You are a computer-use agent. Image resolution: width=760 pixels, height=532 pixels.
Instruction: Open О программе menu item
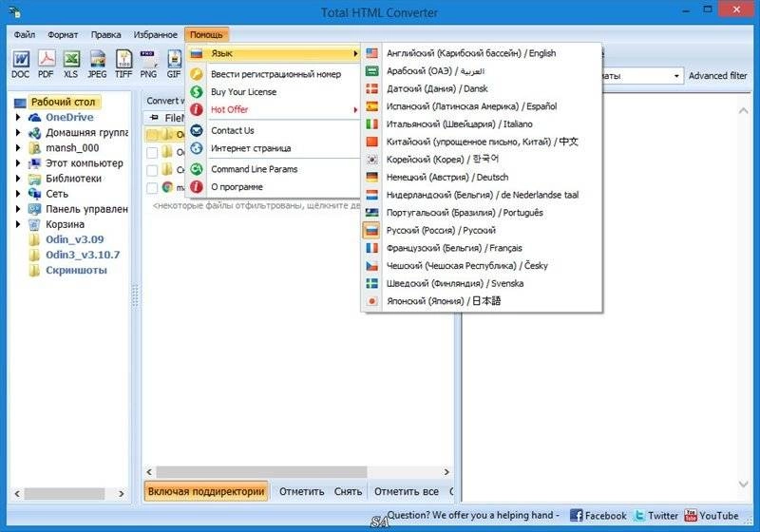point(274,187)
